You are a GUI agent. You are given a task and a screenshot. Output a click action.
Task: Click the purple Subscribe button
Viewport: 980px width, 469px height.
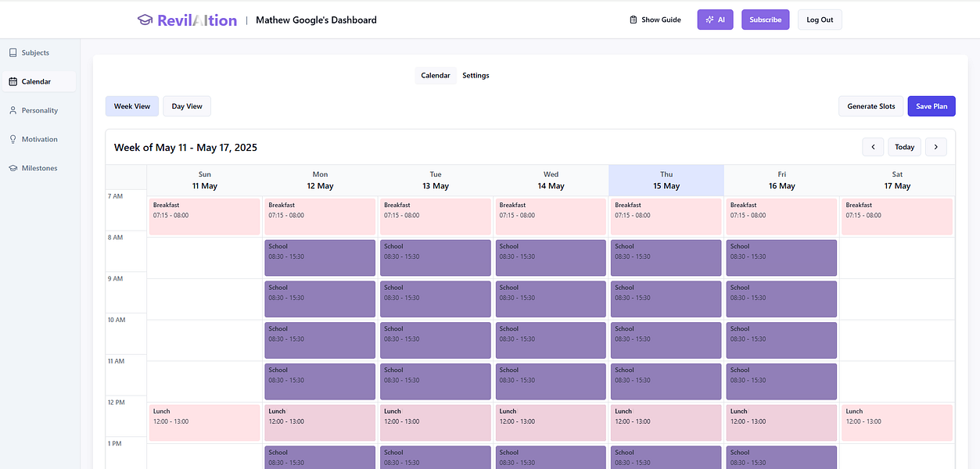coord(766,20)
